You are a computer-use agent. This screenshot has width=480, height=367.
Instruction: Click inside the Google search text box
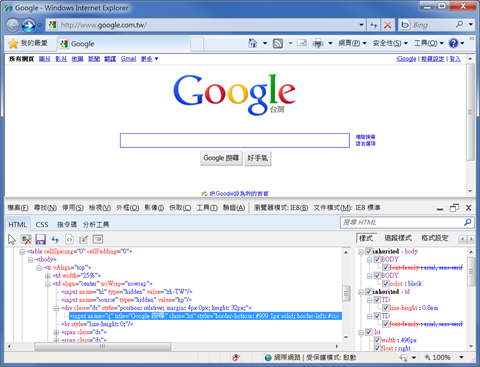pos(235,140)
